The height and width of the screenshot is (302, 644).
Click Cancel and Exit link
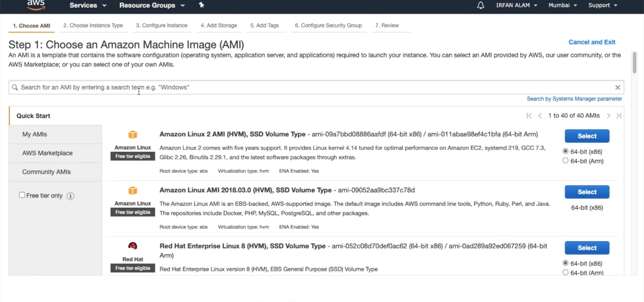click(x=592, y=42)
